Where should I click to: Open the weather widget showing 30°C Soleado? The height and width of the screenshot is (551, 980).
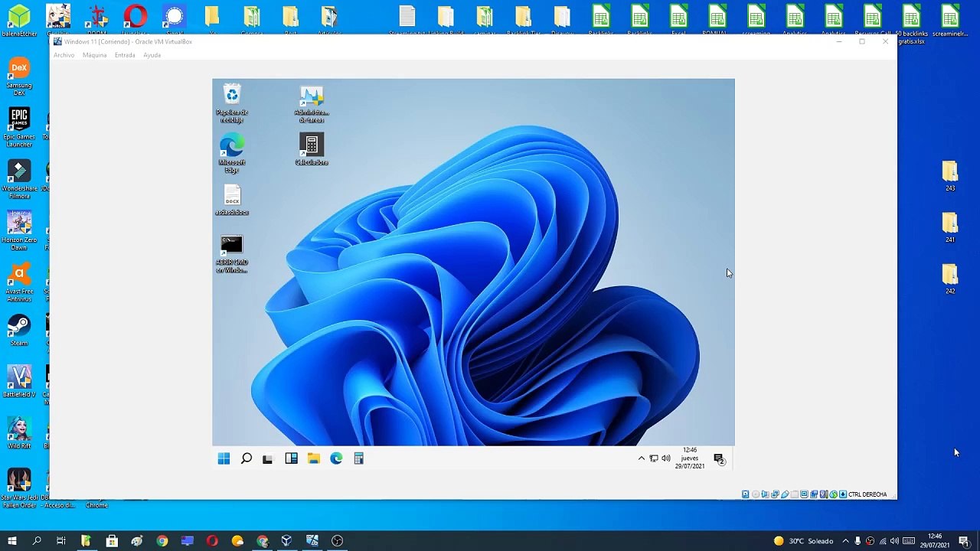tap(803, 541)
